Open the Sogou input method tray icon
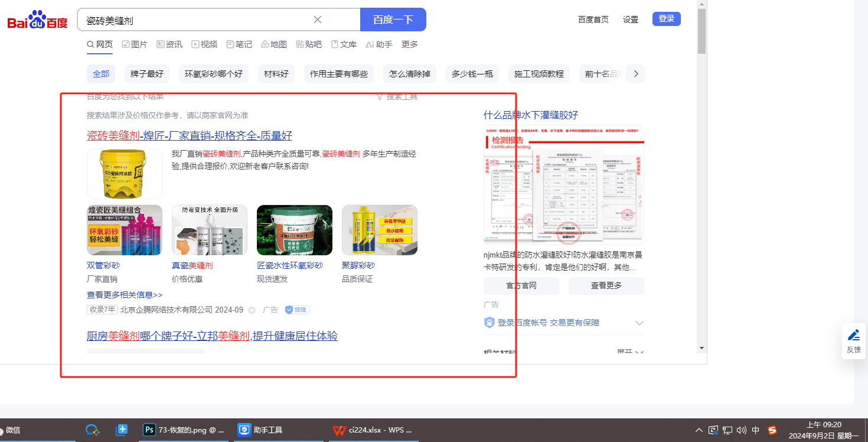This screenshot has height=442, width=868. (x=772, y=430)
